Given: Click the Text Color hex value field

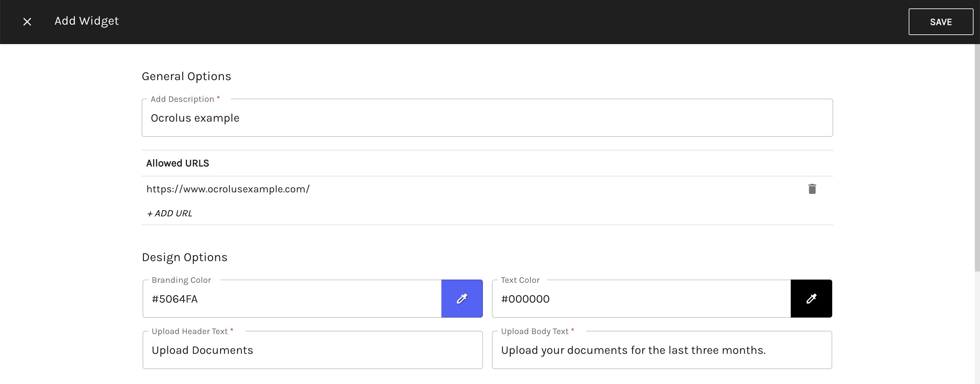Looking at the screenshot, I should (641, 299).
